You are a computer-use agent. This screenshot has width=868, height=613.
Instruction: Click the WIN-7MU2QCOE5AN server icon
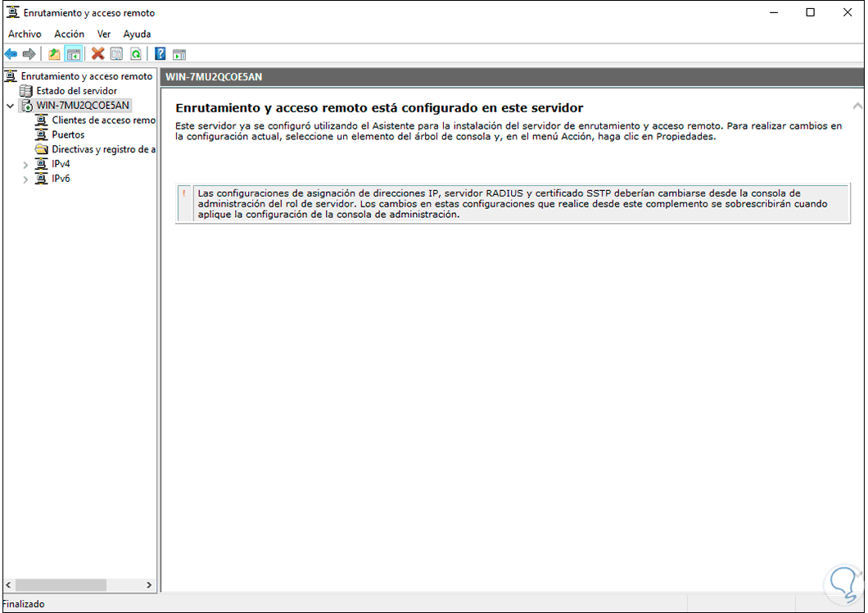[26, 105]
